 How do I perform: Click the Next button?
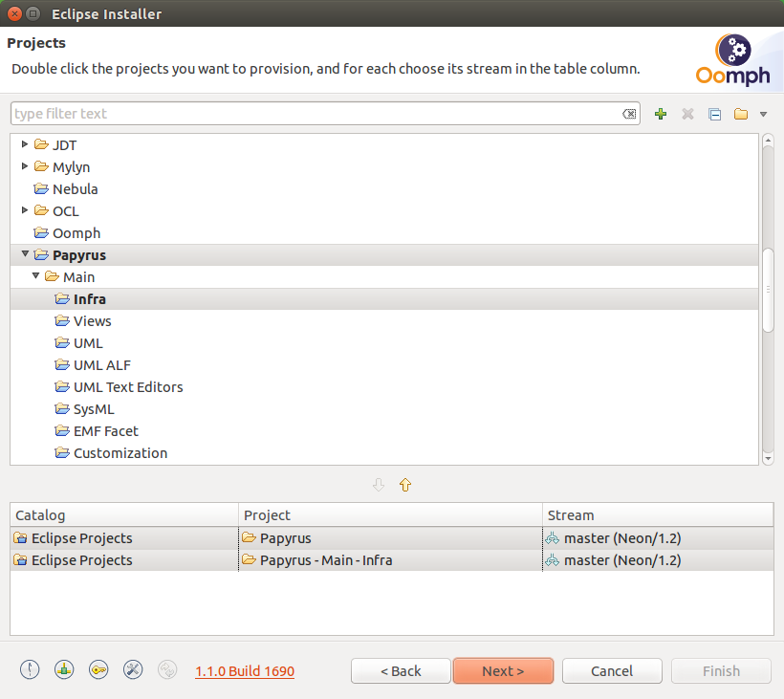[503, 671]
